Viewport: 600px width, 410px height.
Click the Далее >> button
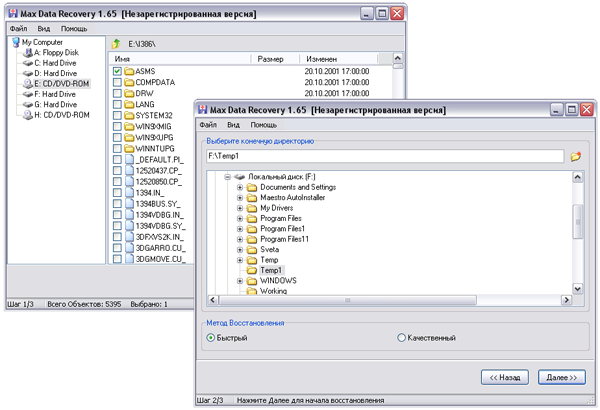pos(562,377)
